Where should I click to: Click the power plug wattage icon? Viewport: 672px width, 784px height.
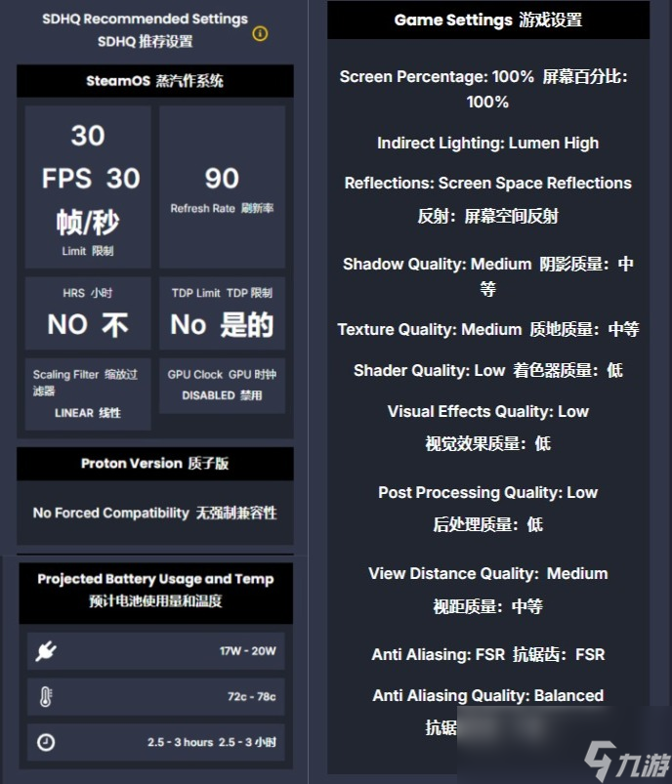click(x=45, y=651)
